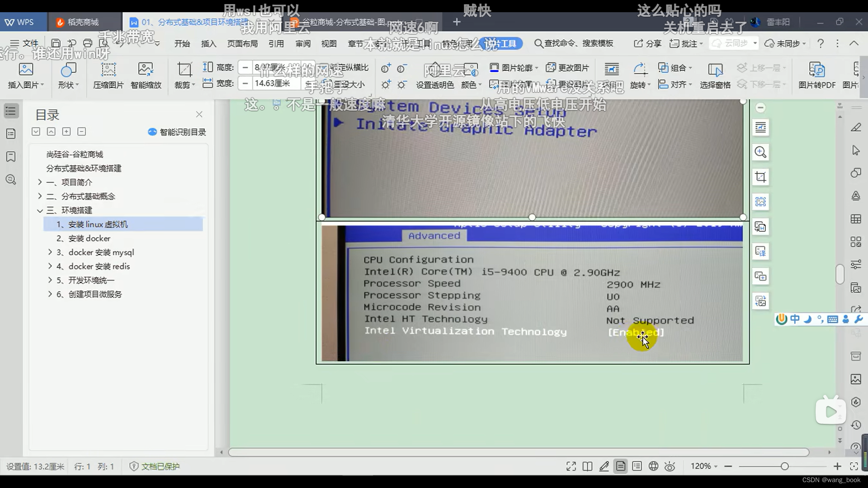868x488 pixels.
Task: Toggle eye-protection mode icon in status bar
Action: [x=670, y=466]
